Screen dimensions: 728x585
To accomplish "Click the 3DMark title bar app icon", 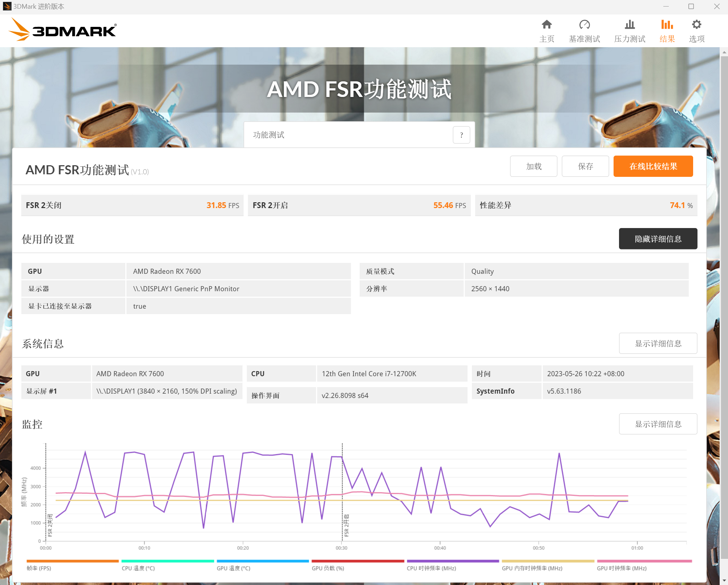I will pos(7,7).
